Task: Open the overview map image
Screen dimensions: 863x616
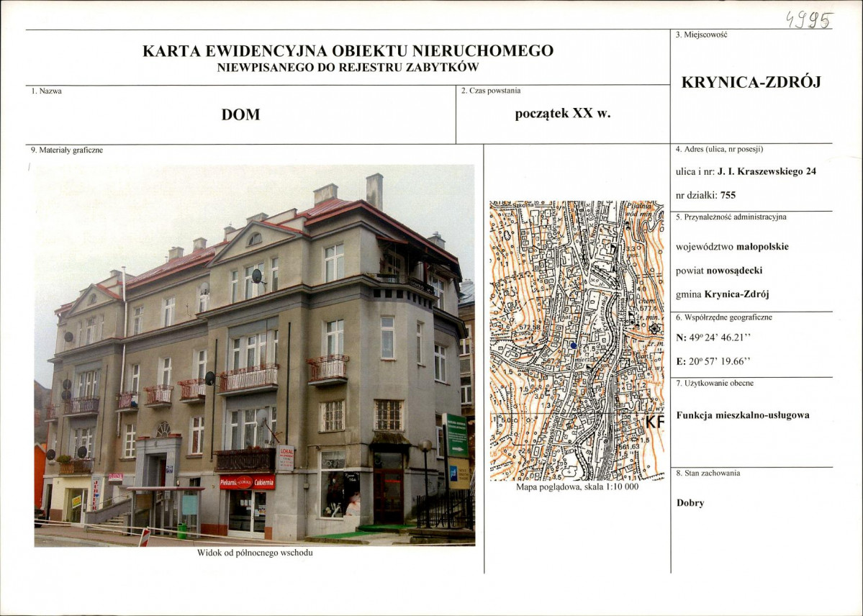Action: 577,340
